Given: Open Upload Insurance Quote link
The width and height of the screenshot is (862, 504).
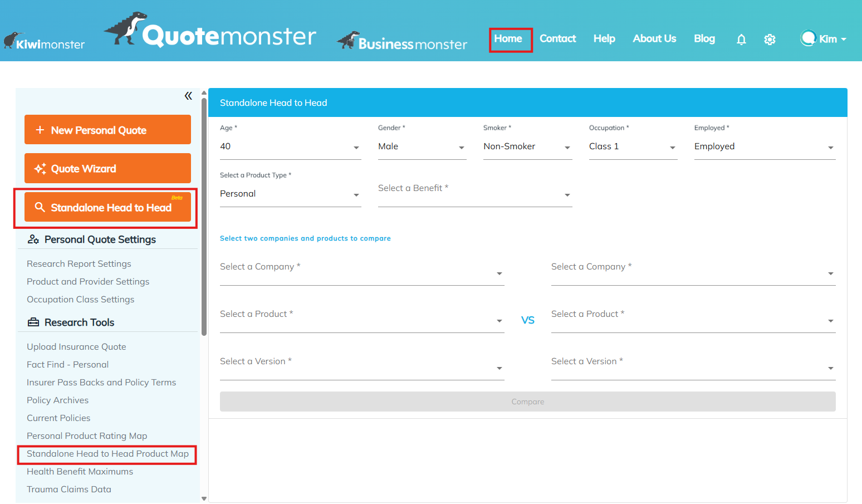Looking at the screenshot, I should (x=76, y=347).
